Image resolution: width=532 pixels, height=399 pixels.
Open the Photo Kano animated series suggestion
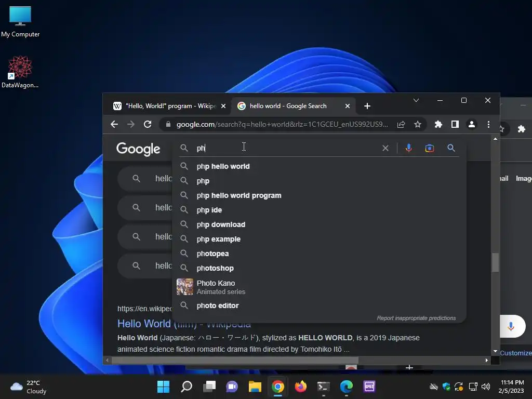coord(319,287)
